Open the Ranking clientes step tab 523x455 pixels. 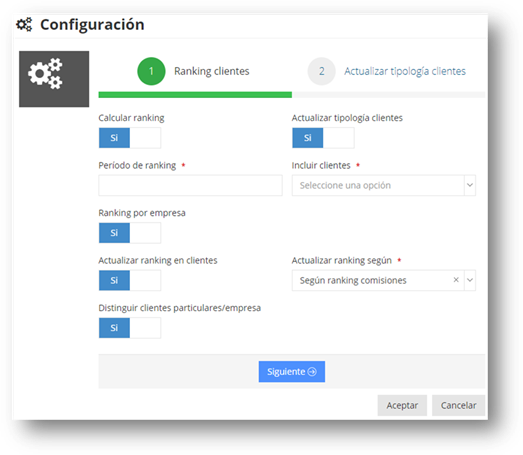(211, 71)
